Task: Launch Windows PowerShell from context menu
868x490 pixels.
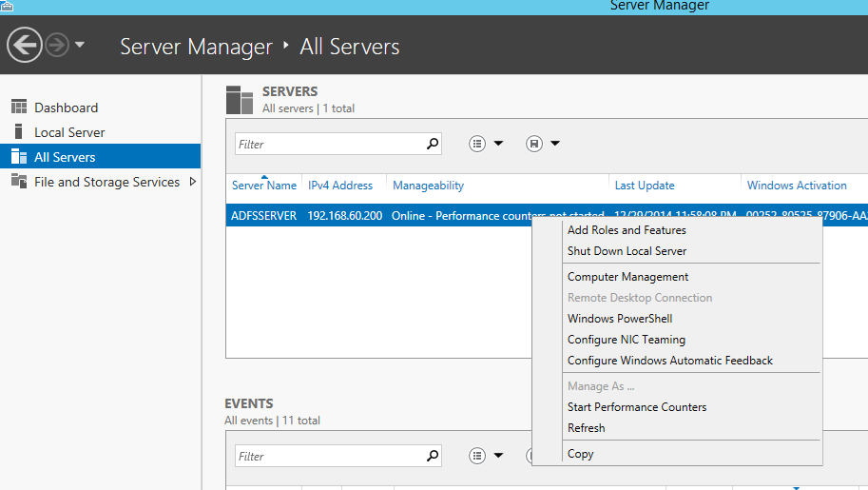Action: 620,319
